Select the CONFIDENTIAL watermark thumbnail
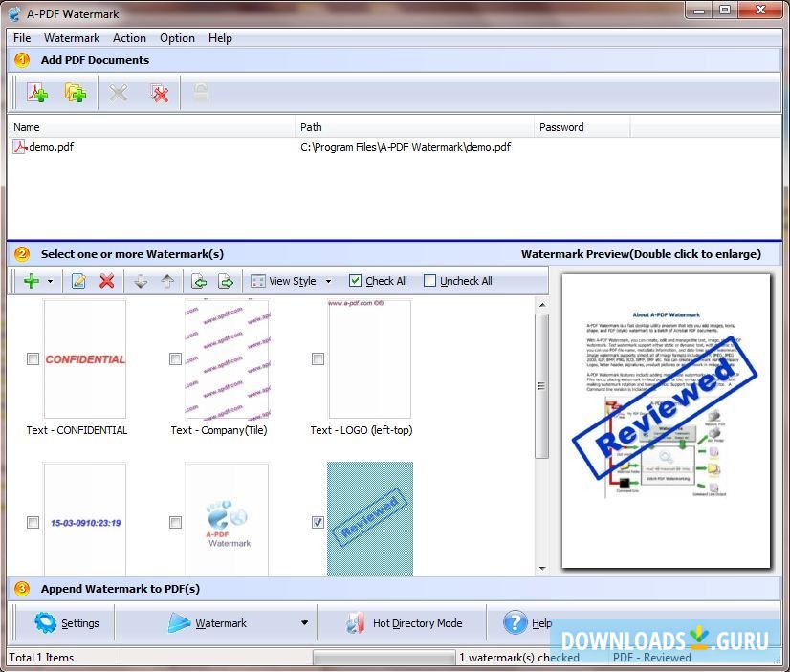This screenshot has width=790, height=672. tap(85, 358)
